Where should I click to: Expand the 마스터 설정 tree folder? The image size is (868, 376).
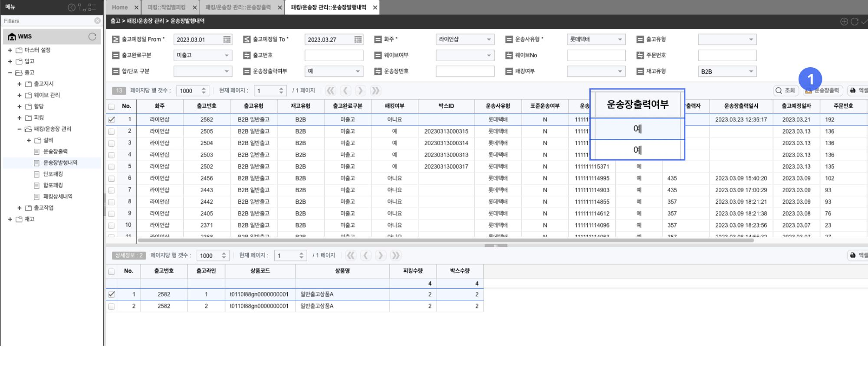click(x=10, y=50)
